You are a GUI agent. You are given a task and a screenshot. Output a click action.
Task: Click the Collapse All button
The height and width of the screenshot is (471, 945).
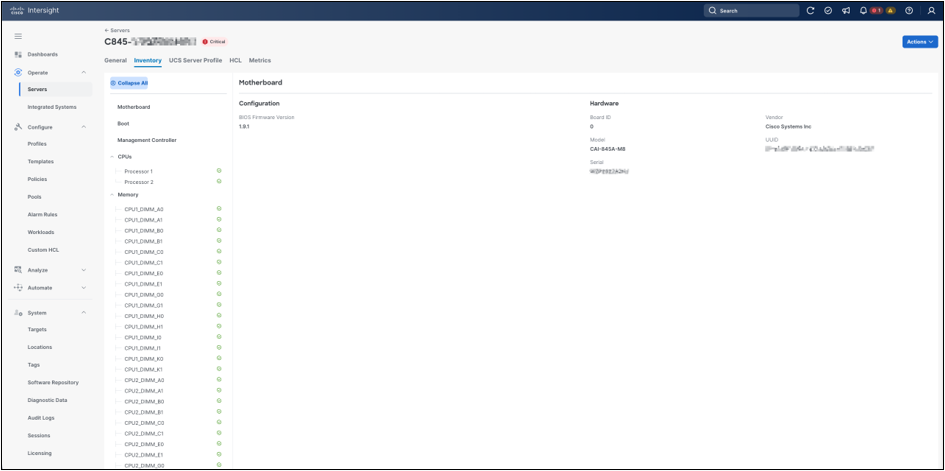(x=129, y=83)
